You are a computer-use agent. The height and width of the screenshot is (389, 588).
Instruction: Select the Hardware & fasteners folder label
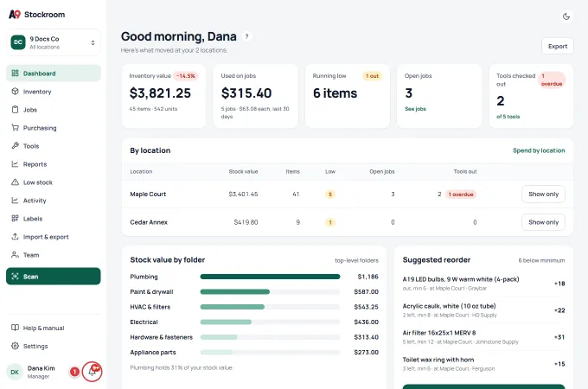pyautogui.click(x=161, y=337)
